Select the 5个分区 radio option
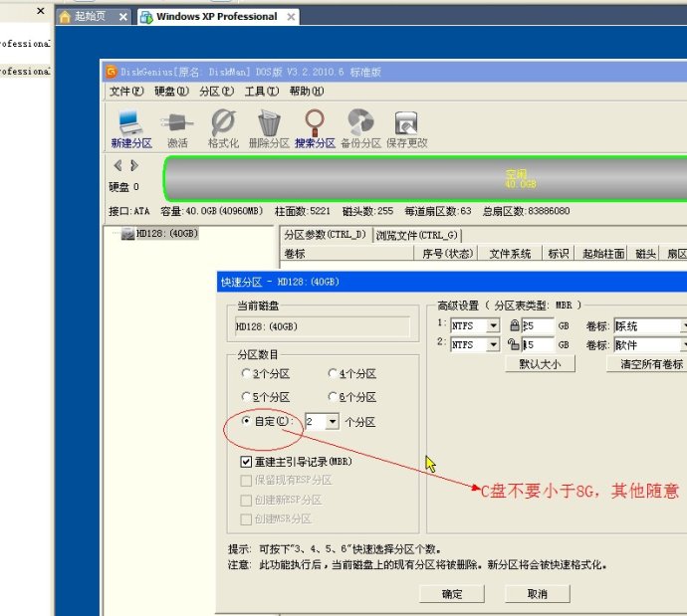This screenshot has width=687, height=616. (246, 397)
